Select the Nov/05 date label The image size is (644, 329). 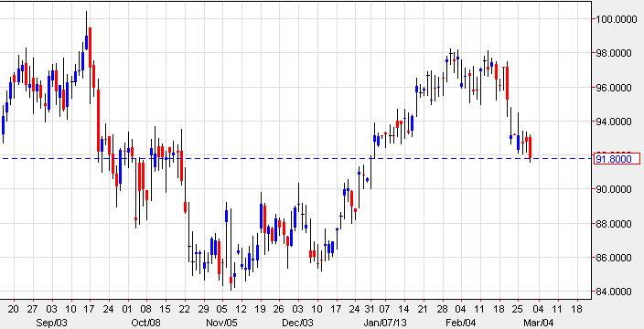221,323
